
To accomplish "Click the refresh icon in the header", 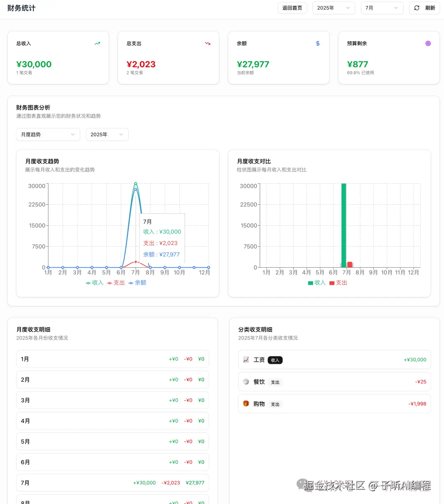I will point(417,8).
